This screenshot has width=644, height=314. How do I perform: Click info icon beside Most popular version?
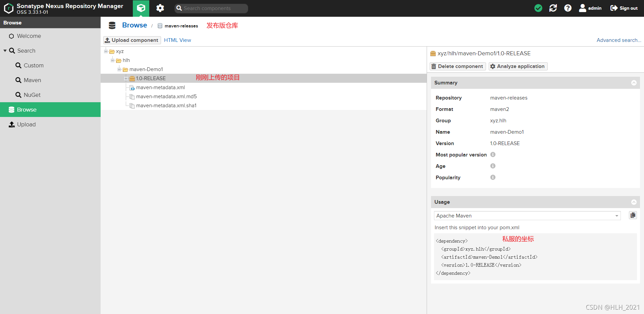(x=493, y=154)
